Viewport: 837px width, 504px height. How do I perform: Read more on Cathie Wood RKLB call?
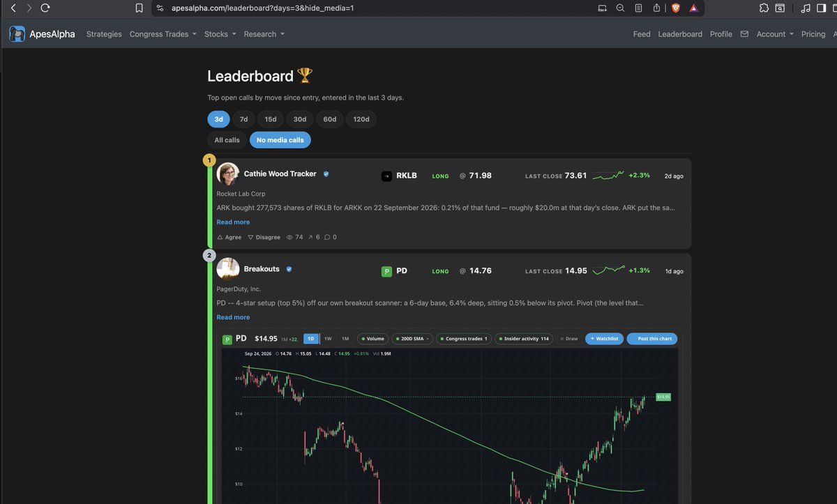tap(233, 222)
